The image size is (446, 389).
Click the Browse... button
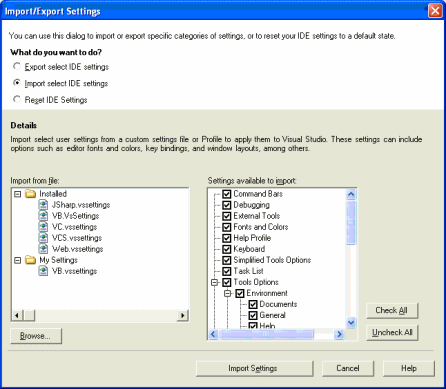tap(36, 336)
